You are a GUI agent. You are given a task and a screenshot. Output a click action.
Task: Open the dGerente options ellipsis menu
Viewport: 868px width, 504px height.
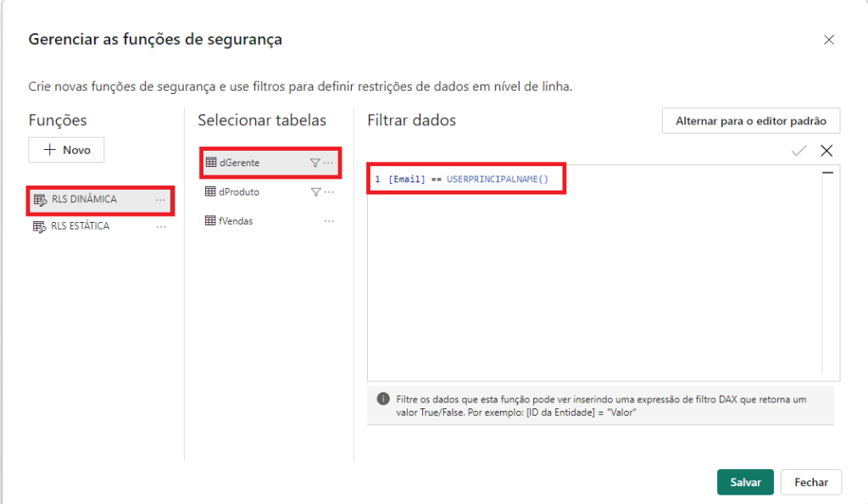coord(329,163)
